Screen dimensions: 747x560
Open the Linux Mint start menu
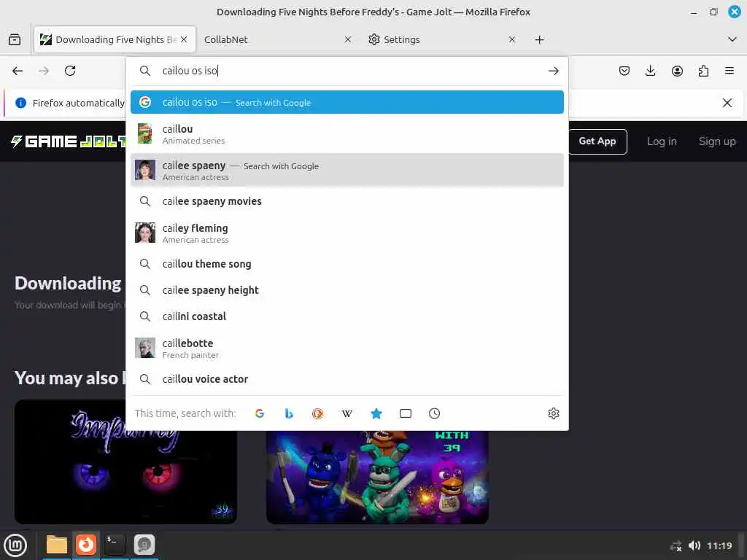click(x=15, y=545)
